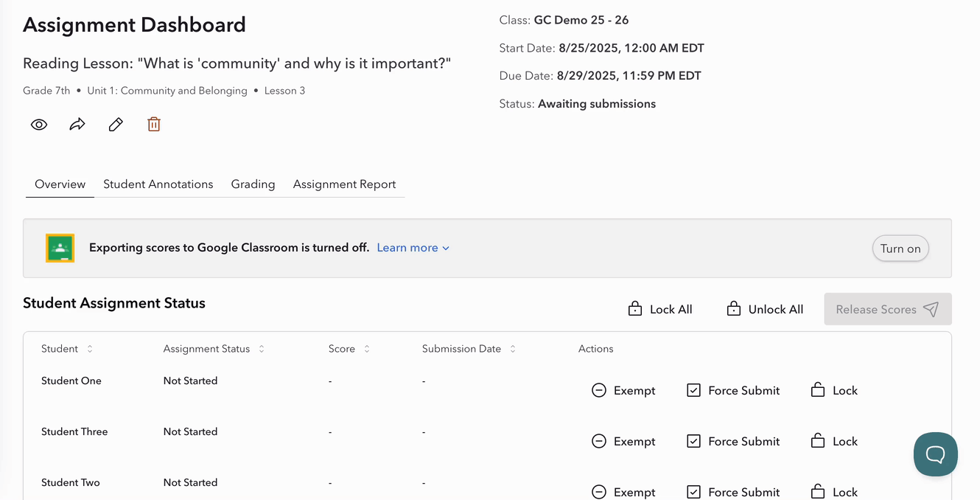Image resolution: width=980 pixels, height=500 pixels.
Task: Click Exempt circle icon for Student Two
Action: [599, 492]
